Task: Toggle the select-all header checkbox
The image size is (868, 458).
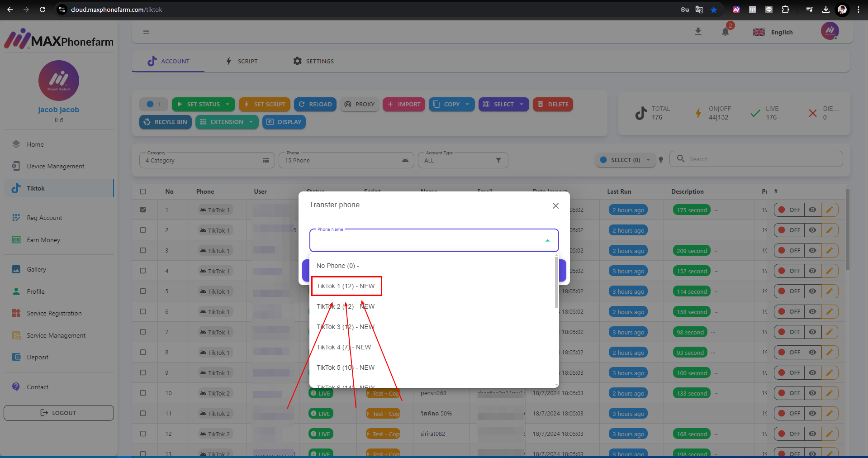Action: click(143, 191)
